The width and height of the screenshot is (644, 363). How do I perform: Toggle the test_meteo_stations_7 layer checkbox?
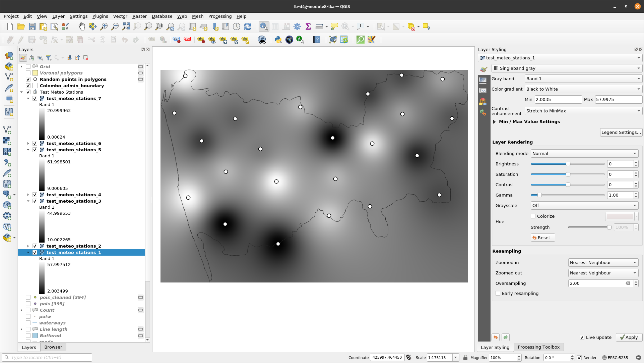(x=35, y=98)
